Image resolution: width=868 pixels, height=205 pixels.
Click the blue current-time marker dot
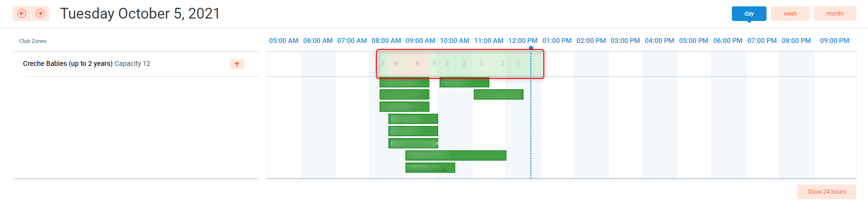(x=531, y=48)
